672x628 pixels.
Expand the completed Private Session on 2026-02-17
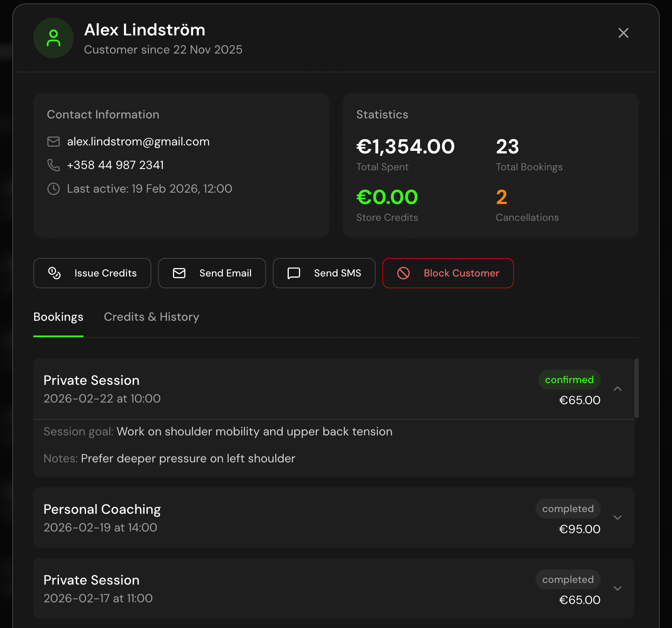(618, 588)
